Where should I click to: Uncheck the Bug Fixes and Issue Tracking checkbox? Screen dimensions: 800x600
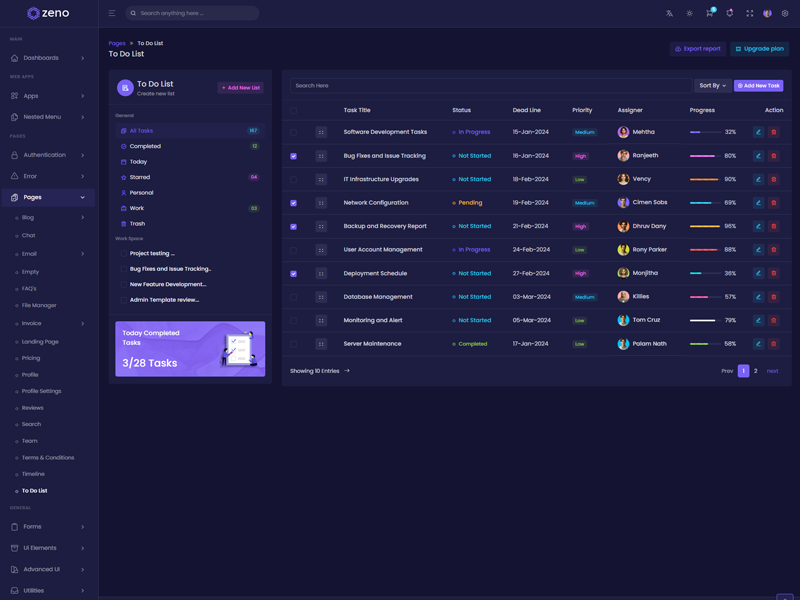point(293,156)
